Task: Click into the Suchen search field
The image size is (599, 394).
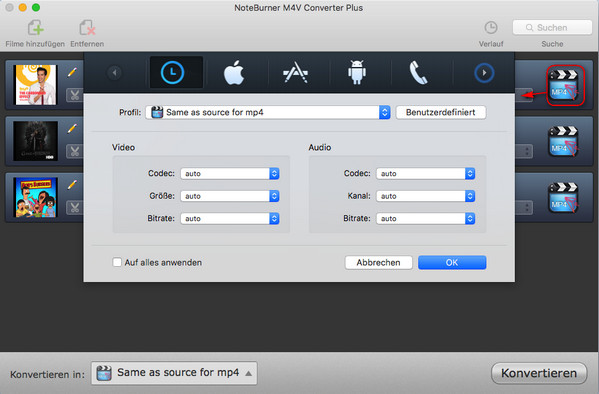Action: (552, 28)
